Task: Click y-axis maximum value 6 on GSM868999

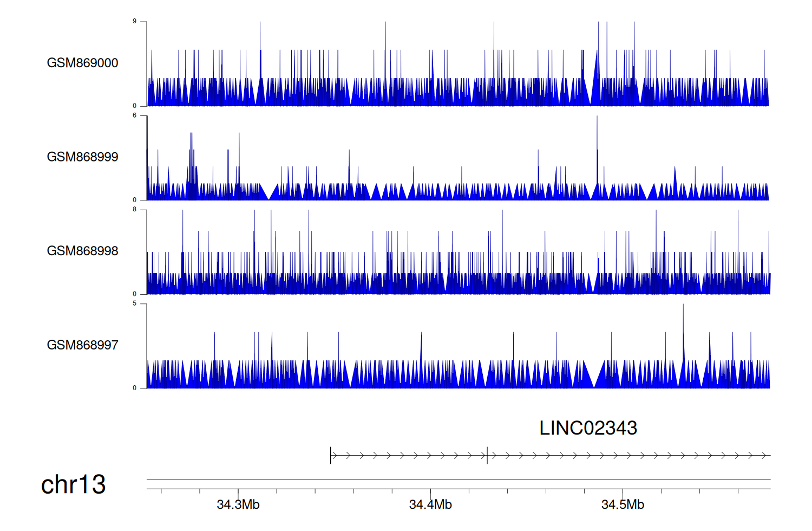Action: click(135, 115)
